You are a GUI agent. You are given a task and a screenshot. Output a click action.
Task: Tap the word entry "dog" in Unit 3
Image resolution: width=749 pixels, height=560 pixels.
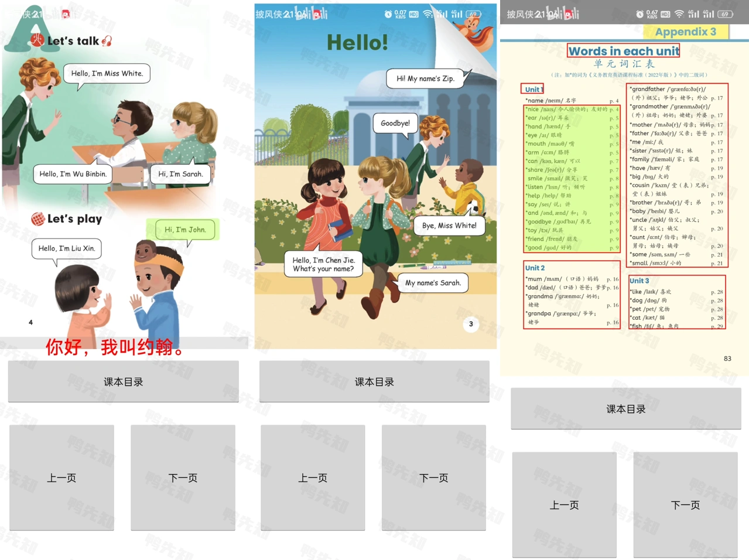pyautogui.click(x=676, y=301)
